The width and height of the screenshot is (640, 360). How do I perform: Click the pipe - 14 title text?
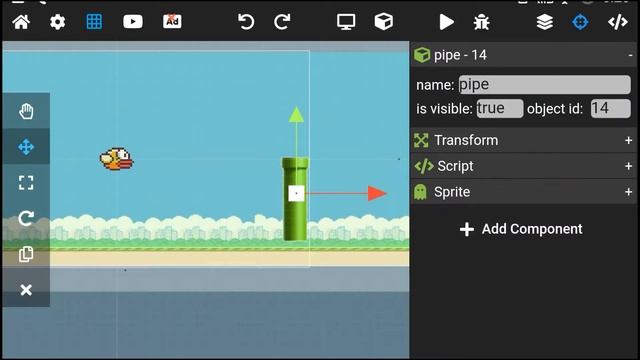click(460, 55)
